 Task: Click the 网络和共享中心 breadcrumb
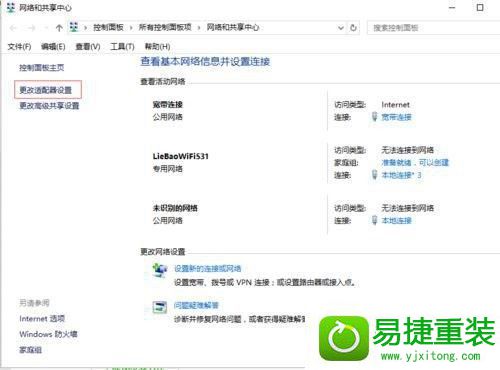[x=233, y=28]
